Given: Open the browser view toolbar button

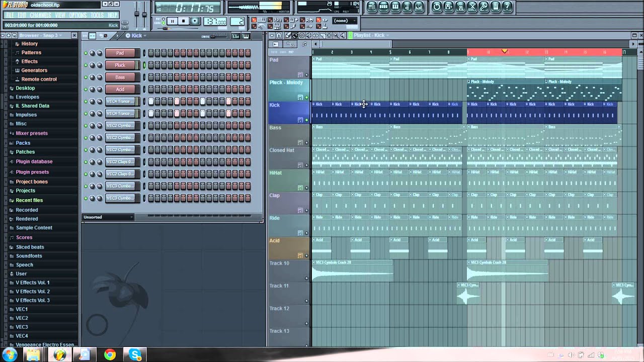Looking at the screenshot, I should [x=407, y=7].
